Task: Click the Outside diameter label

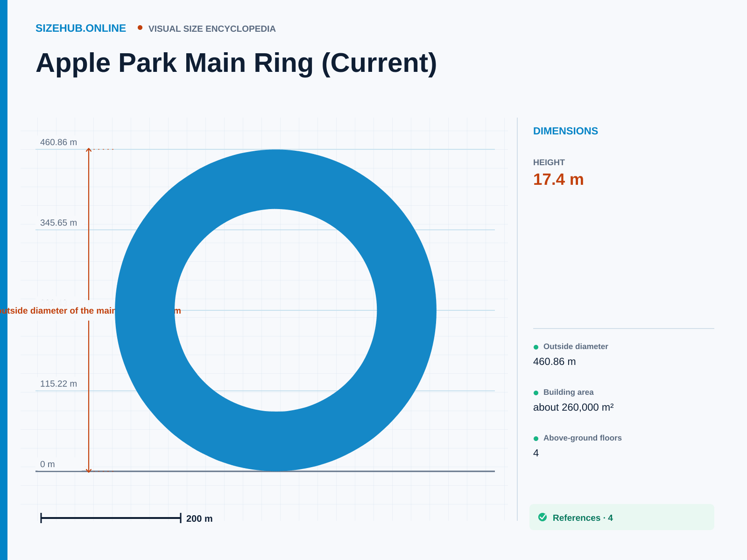Action: pyautogui.click(x=576, y=346)
